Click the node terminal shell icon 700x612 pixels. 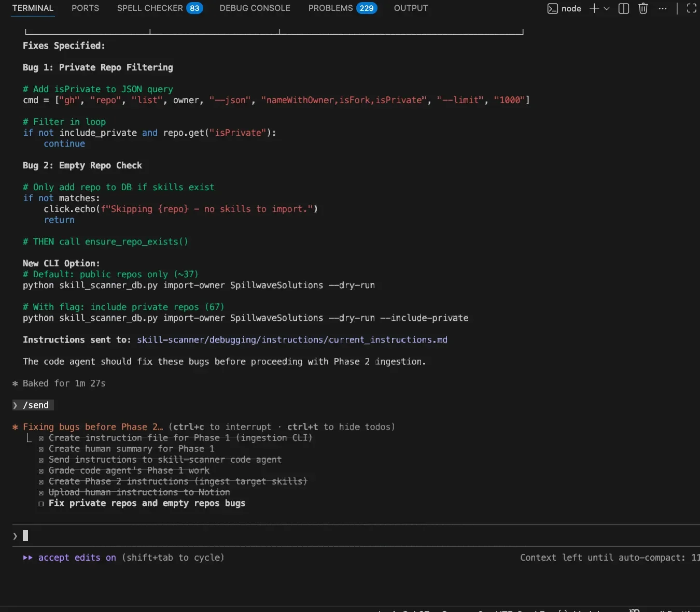coord(553,9)
